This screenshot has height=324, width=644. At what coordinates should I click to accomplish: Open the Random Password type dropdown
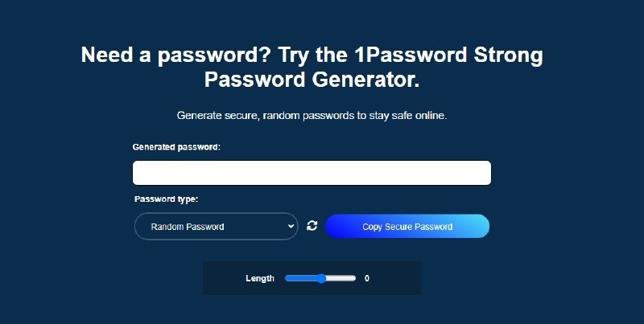pyautogui.click(x=216, y=227)
